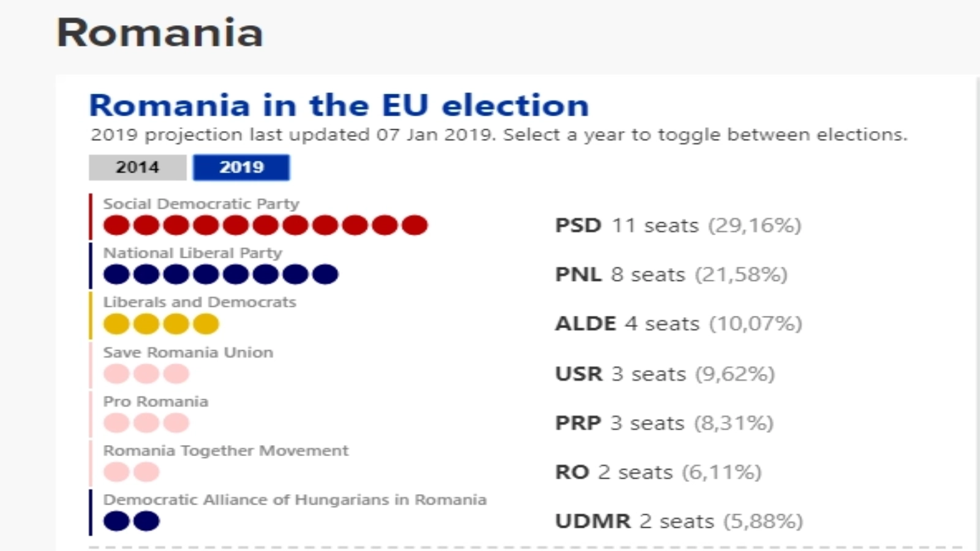980x551 pixels.
Task: Click the UDMR 2 seats result
Action: 679,521
